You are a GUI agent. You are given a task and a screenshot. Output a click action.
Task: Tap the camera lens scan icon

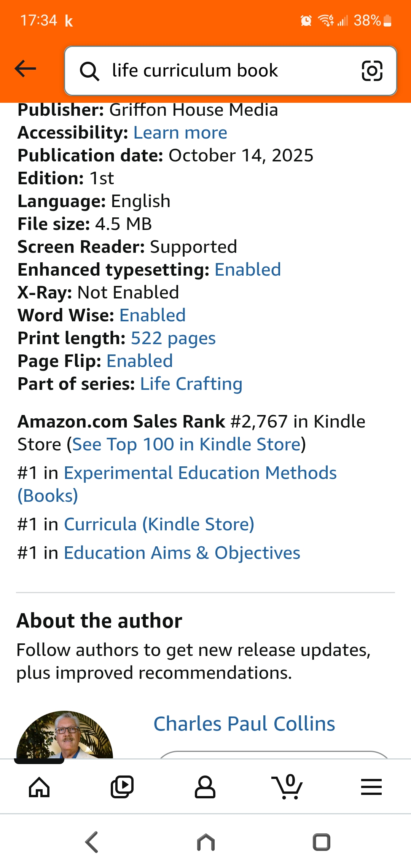(x=371, y=71)
